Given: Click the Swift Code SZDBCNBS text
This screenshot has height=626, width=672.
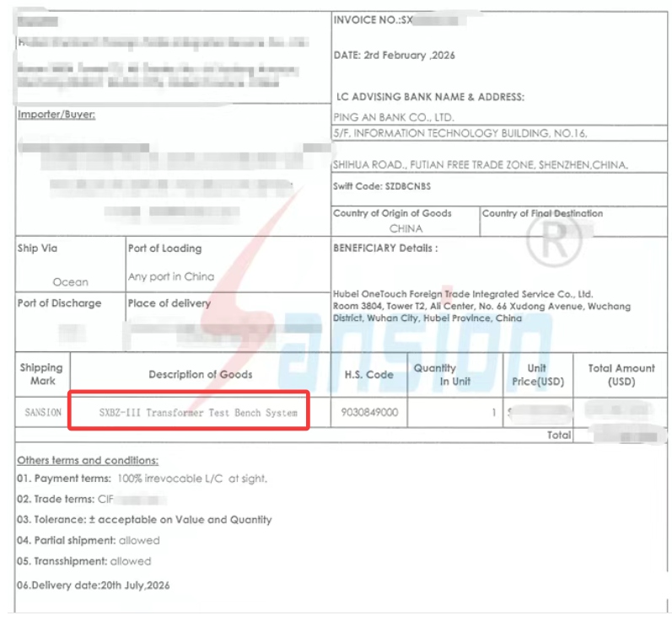Looking at the screenshot, I should coord(382,186).
